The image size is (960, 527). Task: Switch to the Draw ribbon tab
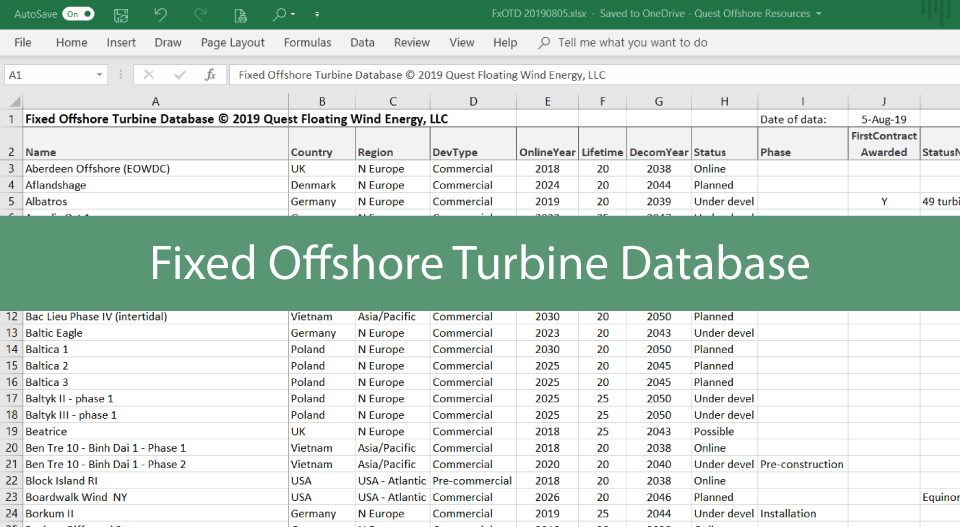168,42
